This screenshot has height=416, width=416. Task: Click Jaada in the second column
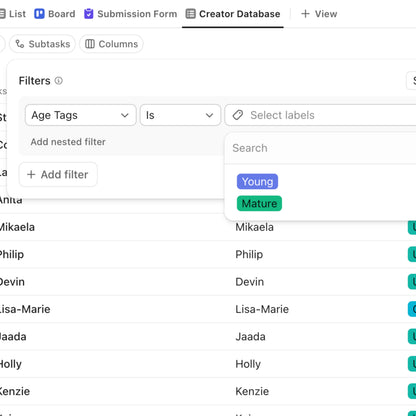pos(250,337)
